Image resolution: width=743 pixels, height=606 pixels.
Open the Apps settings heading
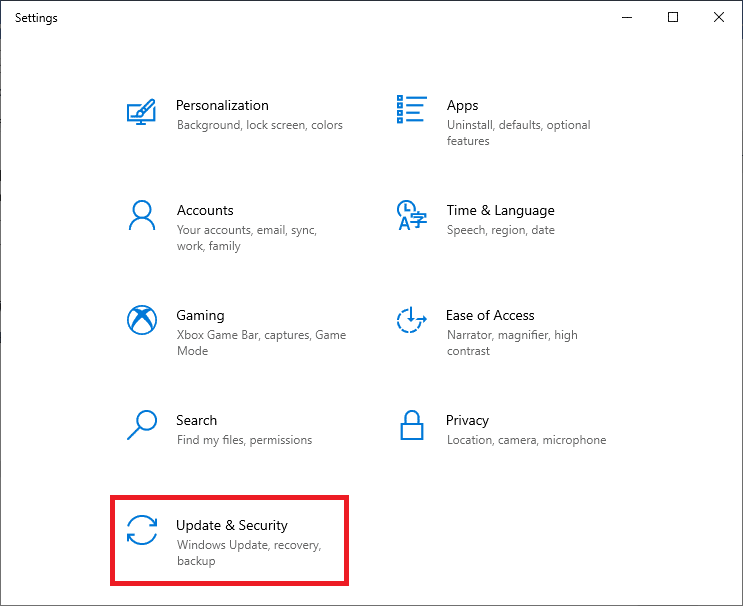pos(462,105)
